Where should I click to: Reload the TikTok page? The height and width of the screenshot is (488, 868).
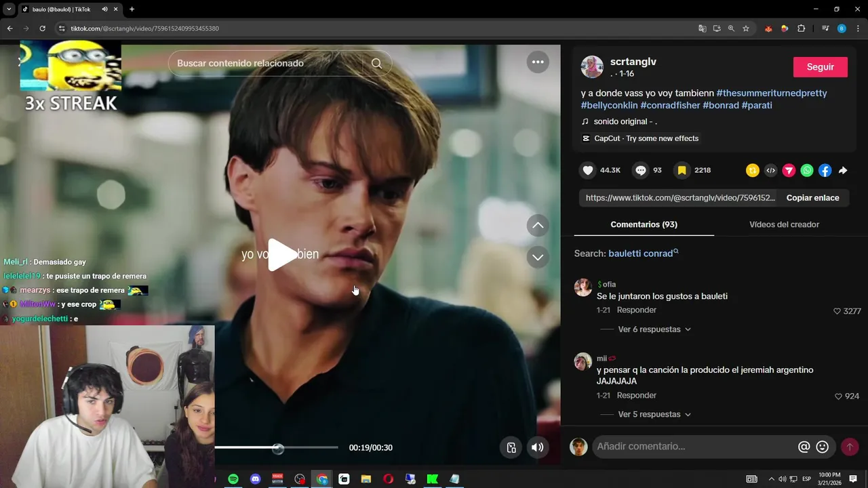[x=42, y=28]
